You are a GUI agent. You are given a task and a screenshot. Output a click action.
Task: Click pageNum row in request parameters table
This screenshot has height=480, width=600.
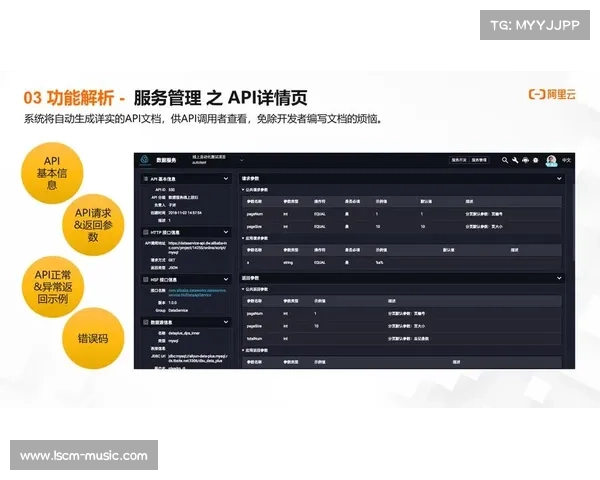click(x=402, y=214)
